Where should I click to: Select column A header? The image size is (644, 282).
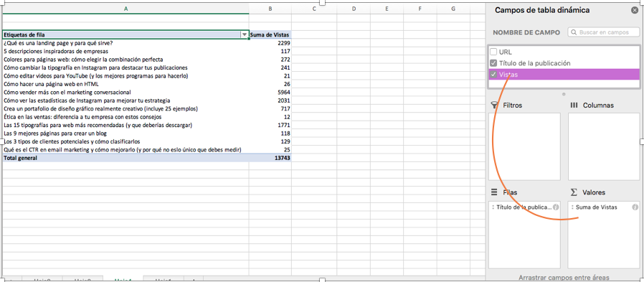(x=126, y=9)
